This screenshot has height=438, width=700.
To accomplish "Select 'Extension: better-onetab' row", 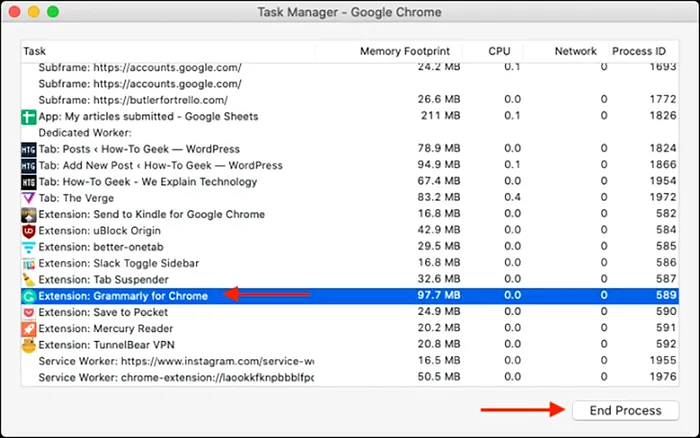I will pyautogui.click(x=350, y=247).
